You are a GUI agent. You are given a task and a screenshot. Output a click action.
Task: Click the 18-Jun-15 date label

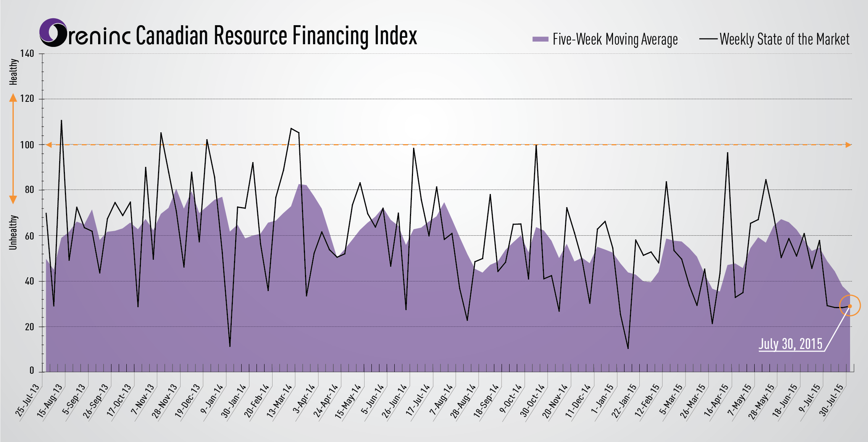(786, 400)
